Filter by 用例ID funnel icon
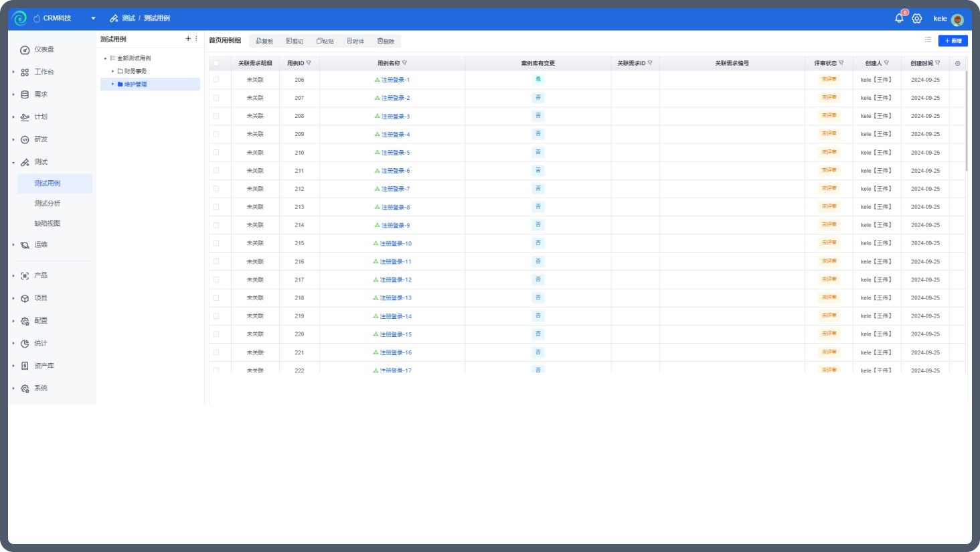Screen dimensions: 980x552 point(309,63)
